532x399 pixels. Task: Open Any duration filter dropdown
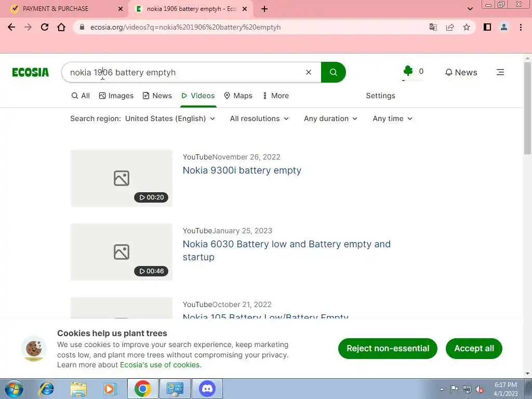(x=331, y=118)
